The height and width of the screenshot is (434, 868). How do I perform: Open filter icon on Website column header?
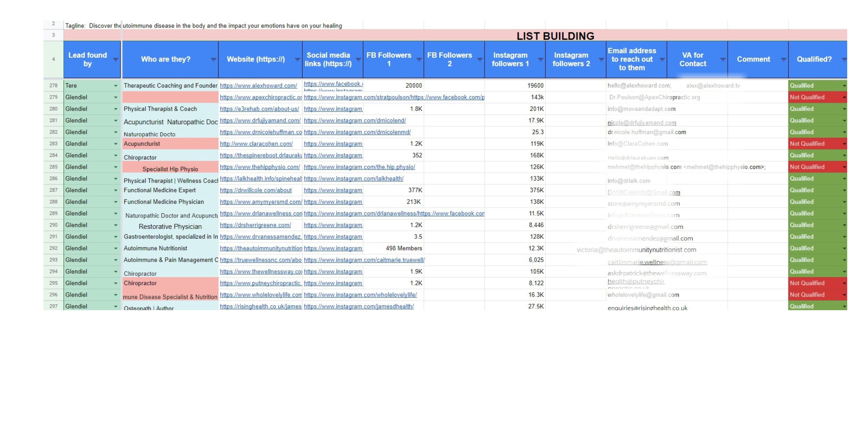pyautogui.click(x=297, y=60)
